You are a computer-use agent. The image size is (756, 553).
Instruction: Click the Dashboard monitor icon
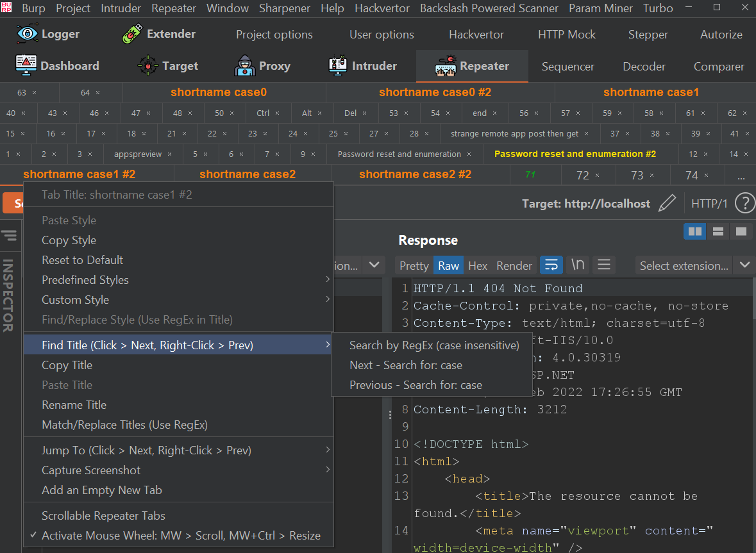26,65
